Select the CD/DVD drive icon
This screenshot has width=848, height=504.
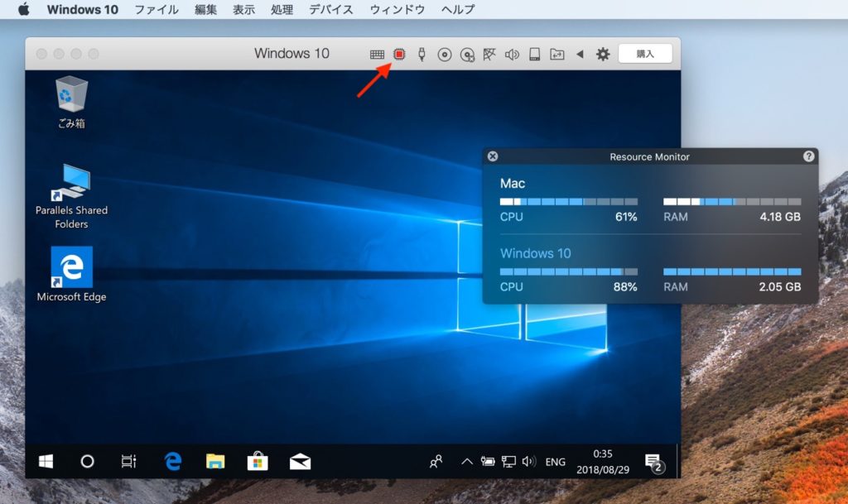(x=445, y=53)
